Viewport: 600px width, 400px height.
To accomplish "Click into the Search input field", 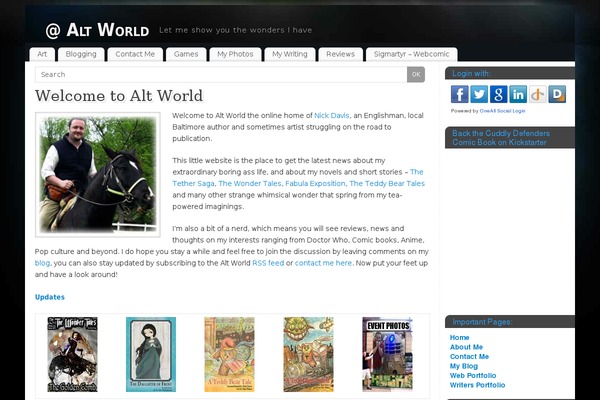I will tap(221, 75).
